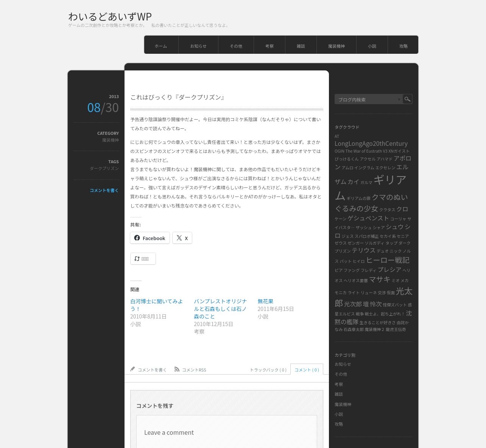Click the AT tag in cloud
Image resolution: width=486 pixels, height=448 pixels.
(x=337, y=136)
